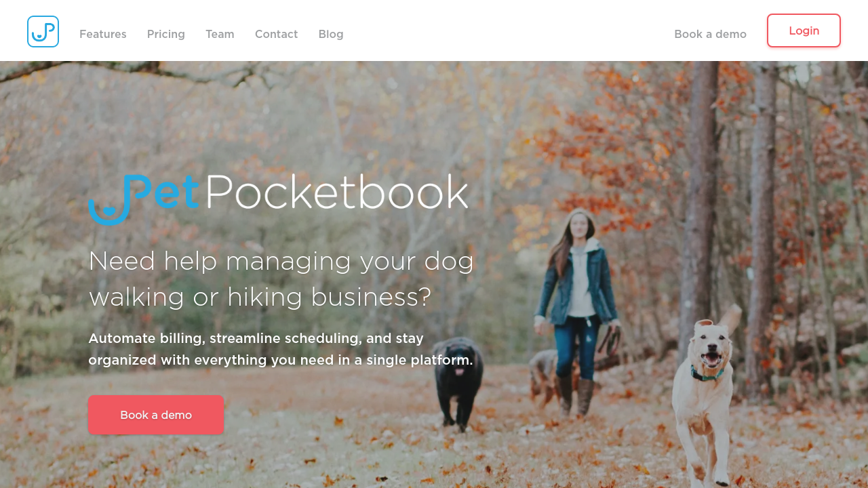The height and width of the screenshot is (488, 868).
Task: Select Contact in the navigation bar
Action: (277, 34)
